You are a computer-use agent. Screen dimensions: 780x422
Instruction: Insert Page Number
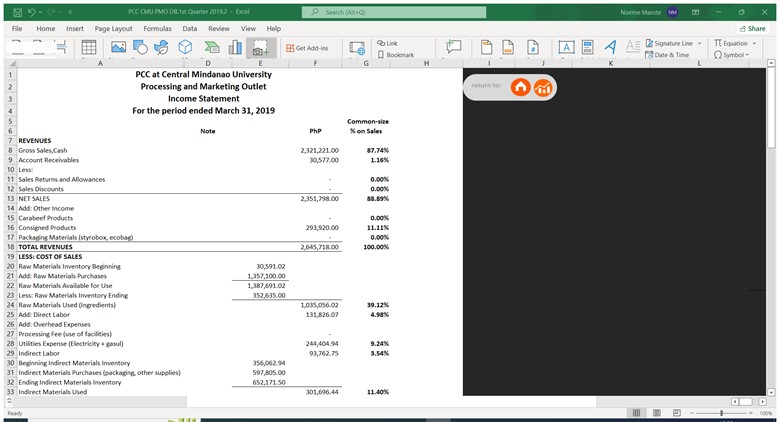click(533, 47)
